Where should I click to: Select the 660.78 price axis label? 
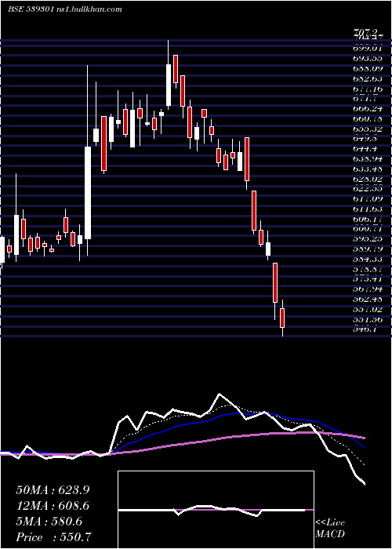[368, 118]
